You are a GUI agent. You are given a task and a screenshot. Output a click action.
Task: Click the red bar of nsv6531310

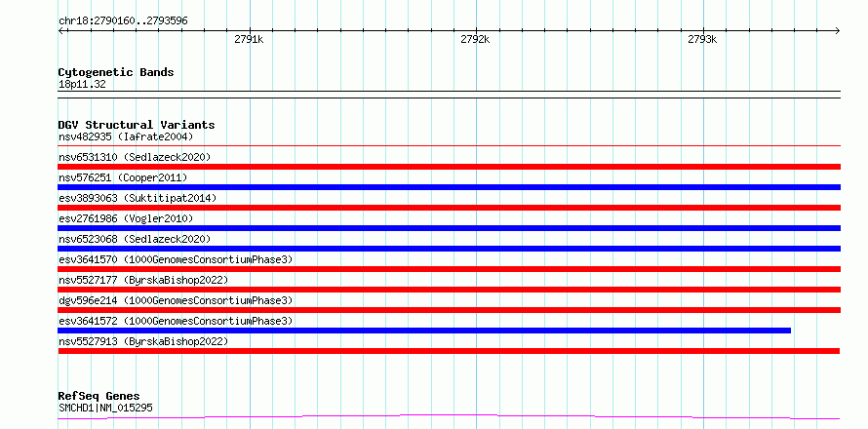coord(450,167)
